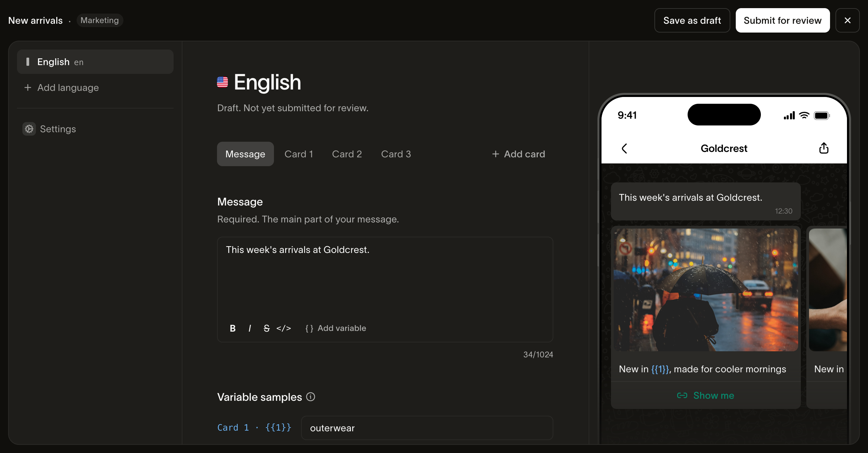Close the template editor with X

(848, 20)
